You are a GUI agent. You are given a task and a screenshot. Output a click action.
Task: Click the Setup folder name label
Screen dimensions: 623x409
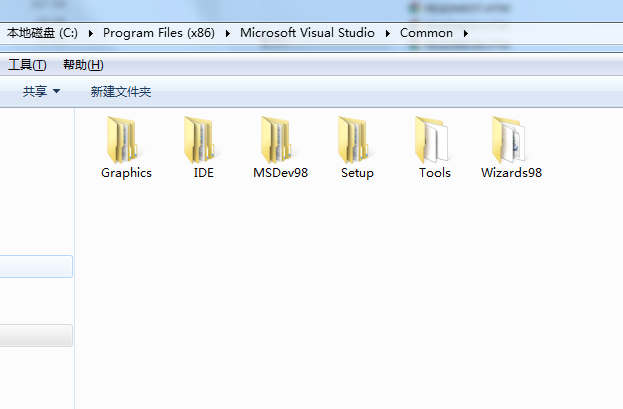point(357,173)
